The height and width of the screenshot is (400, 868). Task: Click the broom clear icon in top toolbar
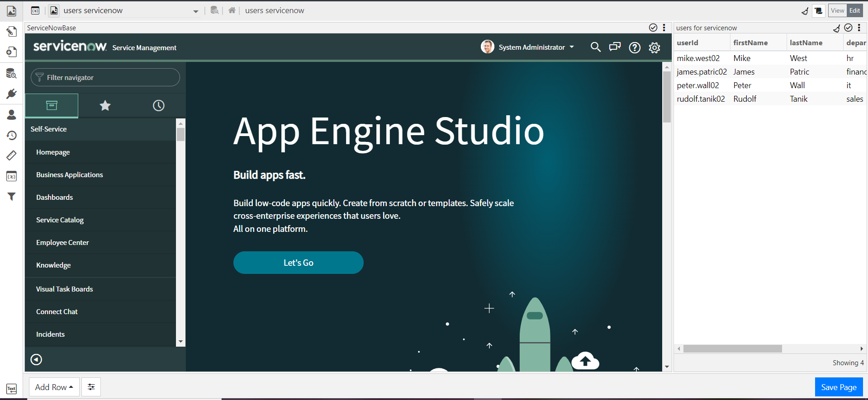click(805, 11)
